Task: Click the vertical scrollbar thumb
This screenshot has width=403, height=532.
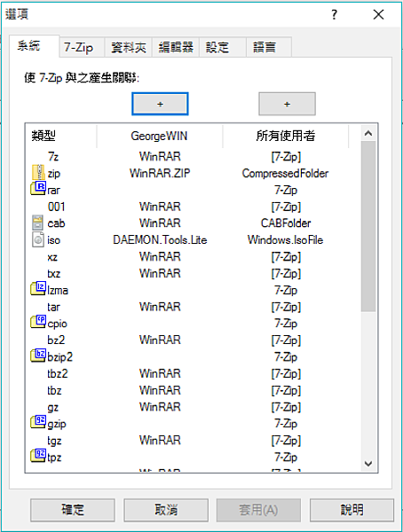Action: (x=368, y=226)
